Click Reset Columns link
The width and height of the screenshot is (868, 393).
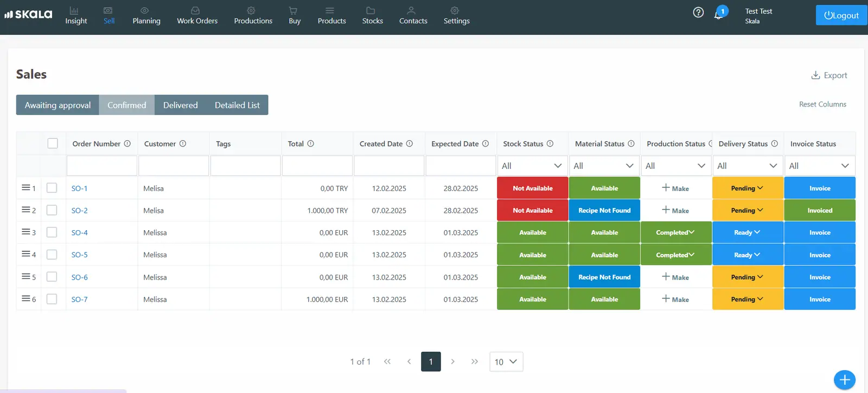pos(822,104)
